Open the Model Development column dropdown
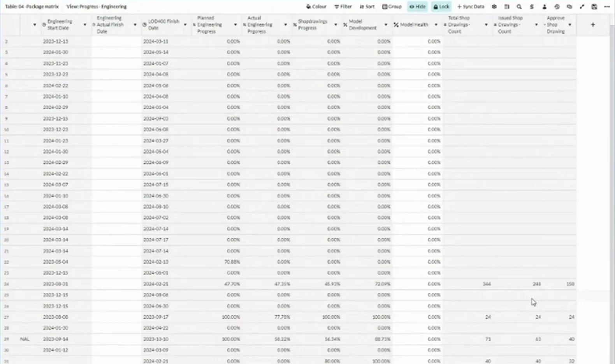 386,24
